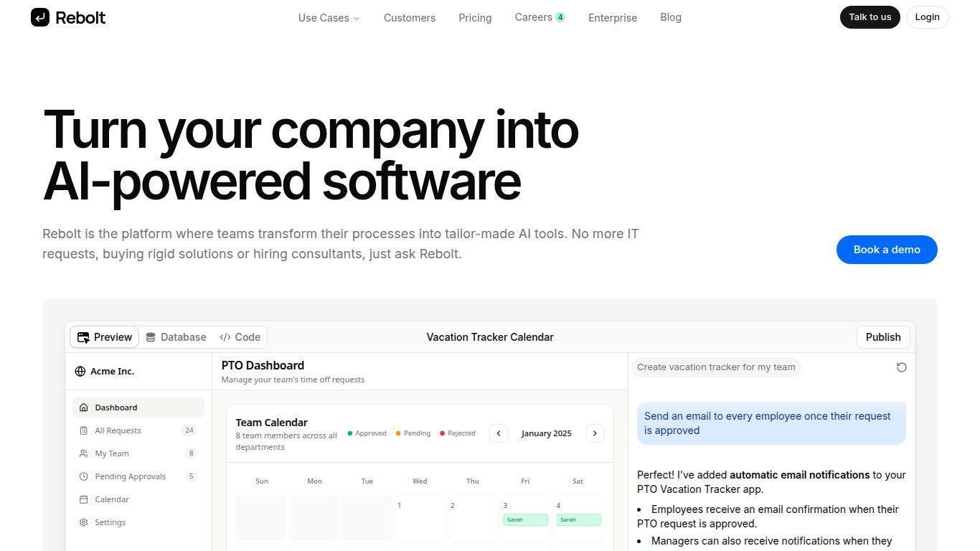The width and height of the screenshot is (980, 551).
Task: Click Sarah's event on January 3
Action: [525, 519]
